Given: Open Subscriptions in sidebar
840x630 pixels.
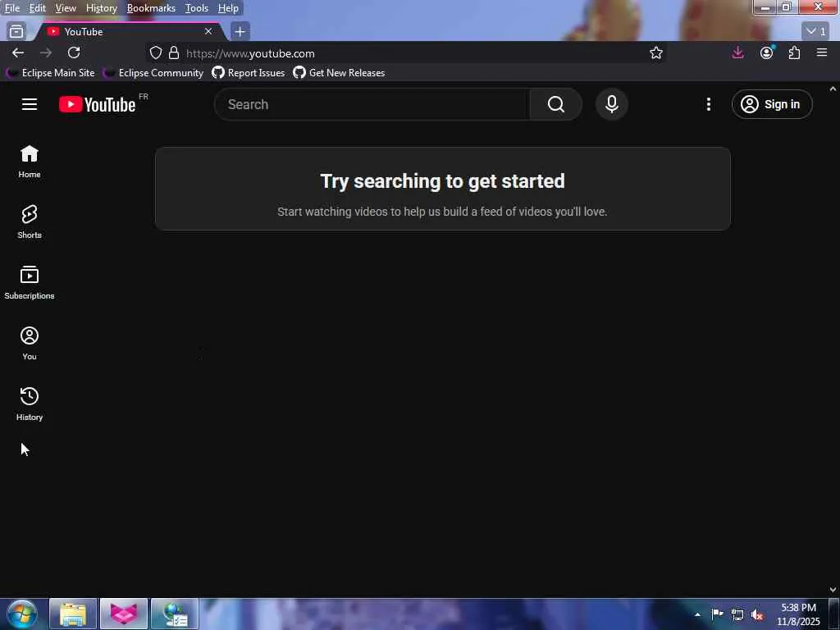Looking at the screenshot, I should pyautogui.click(x=30, y=282).
